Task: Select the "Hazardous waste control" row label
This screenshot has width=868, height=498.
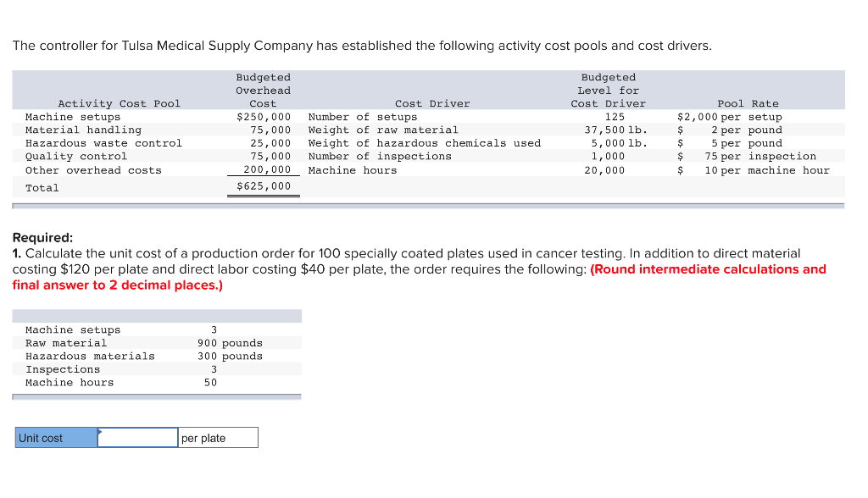Action: (x=103, y=143)
